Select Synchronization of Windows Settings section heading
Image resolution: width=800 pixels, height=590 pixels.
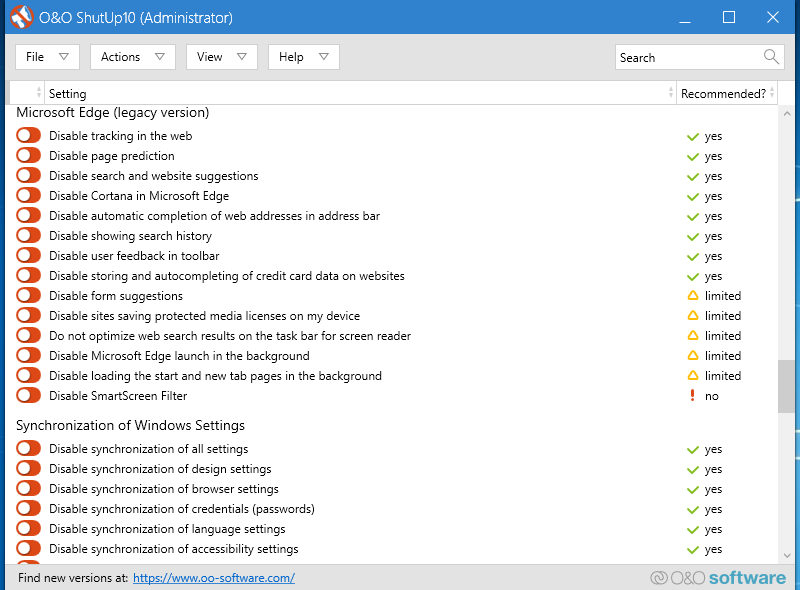click(x=130, y=425)
